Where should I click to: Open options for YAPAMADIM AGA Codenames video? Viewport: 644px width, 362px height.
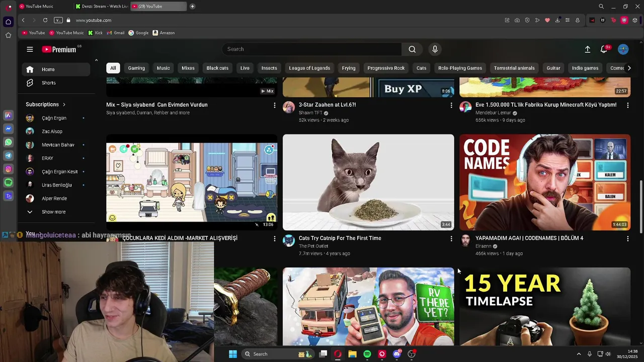click(x=627, y=239)
